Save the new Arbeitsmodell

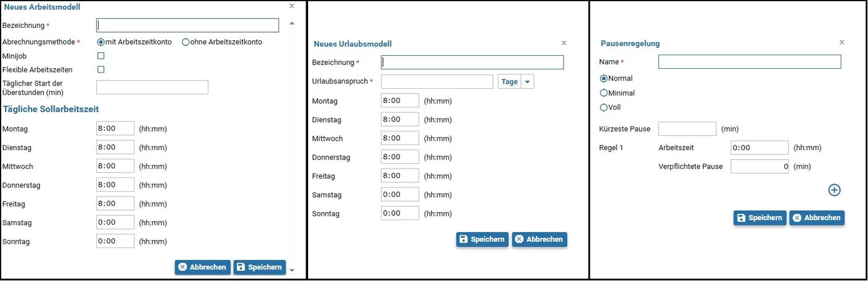click(260, 267)
